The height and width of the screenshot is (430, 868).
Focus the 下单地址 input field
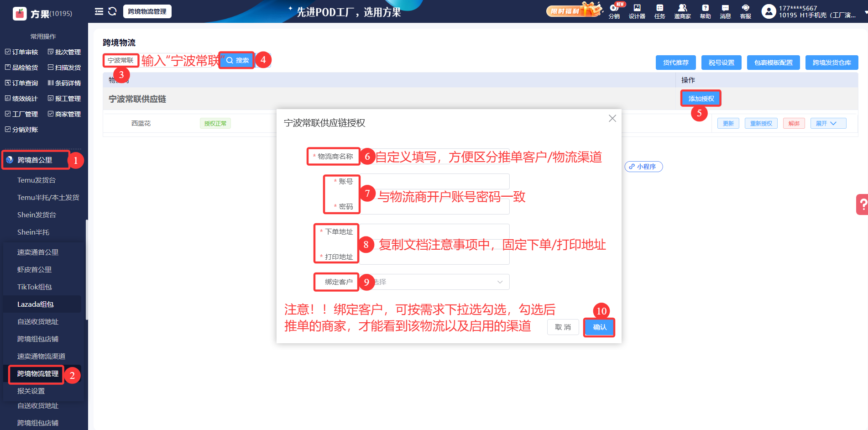[434, 231]
